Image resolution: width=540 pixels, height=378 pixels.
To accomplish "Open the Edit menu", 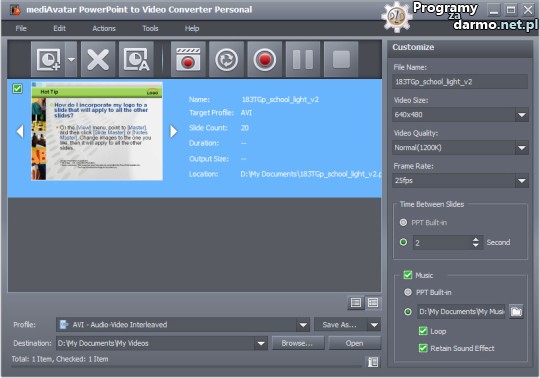I will tap(59, 28).
